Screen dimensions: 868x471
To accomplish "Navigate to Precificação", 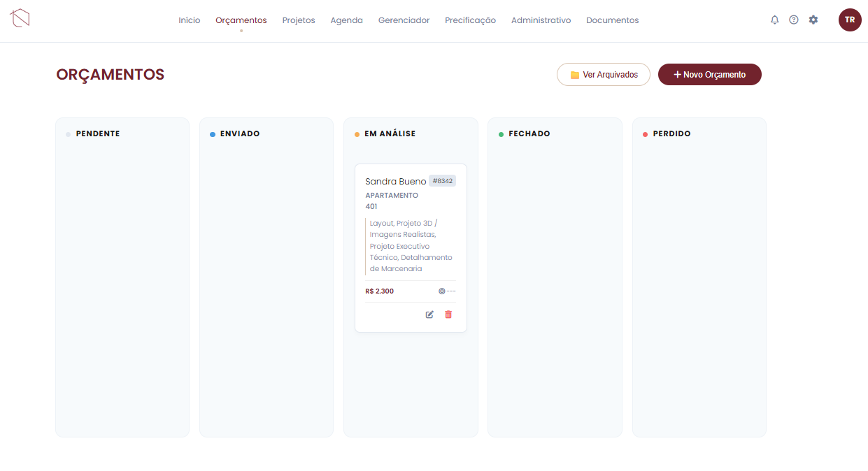I will [x=471, y=20].
